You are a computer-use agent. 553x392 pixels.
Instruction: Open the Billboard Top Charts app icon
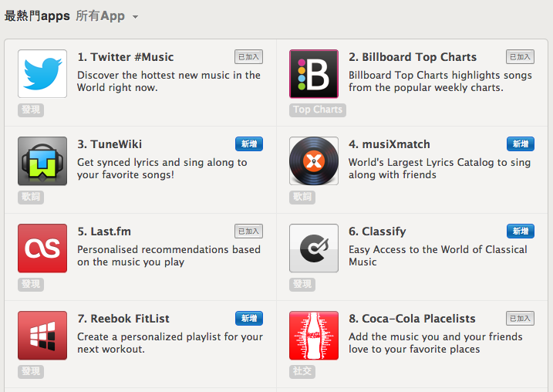tap(314, 74)
